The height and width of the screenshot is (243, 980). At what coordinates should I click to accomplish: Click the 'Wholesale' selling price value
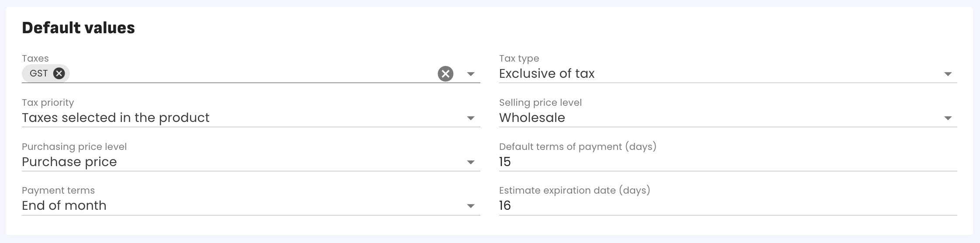[532, 118]
